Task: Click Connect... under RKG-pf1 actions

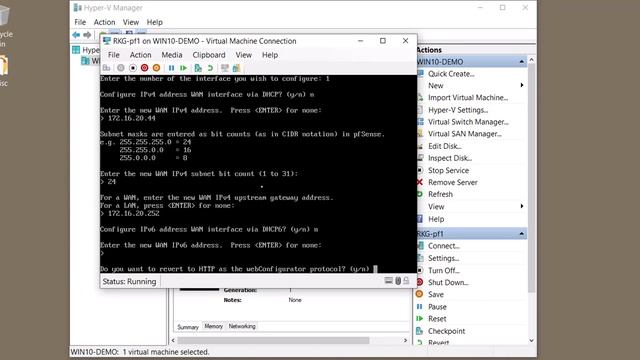Action: [x=444, y=246]
